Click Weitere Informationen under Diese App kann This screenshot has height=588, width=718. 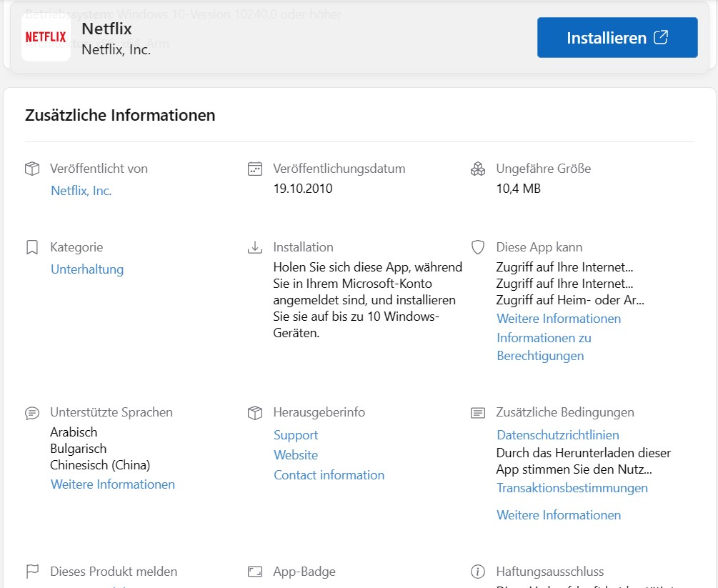559,319
